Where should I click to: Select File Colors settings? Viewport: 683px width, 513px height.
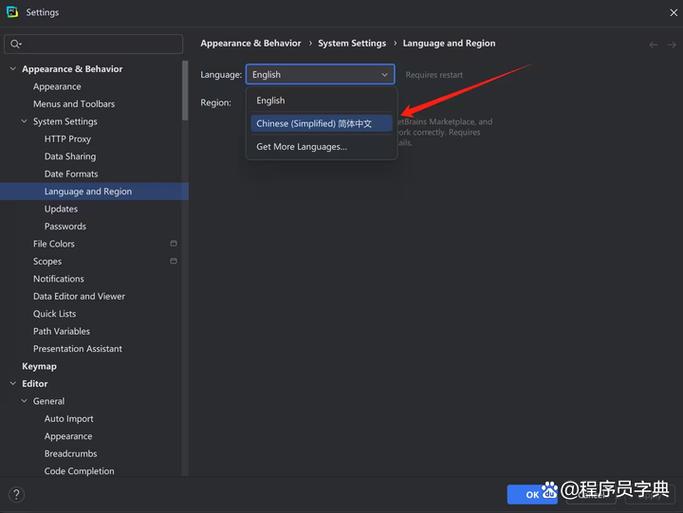54,244
